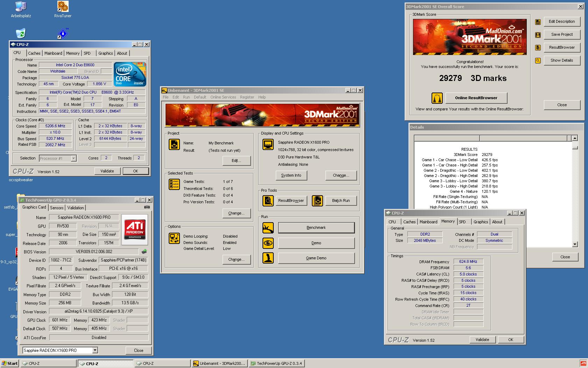The height and width of the screenshot is (368, 588).
Task: Click the ATI tray icon in taskbar
Action: point(583,363)
